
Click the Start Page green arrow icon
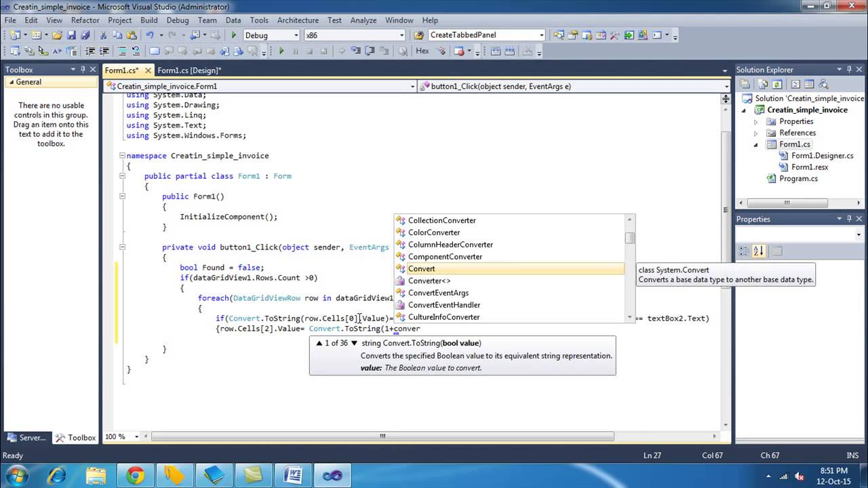(x=629, y=35)
